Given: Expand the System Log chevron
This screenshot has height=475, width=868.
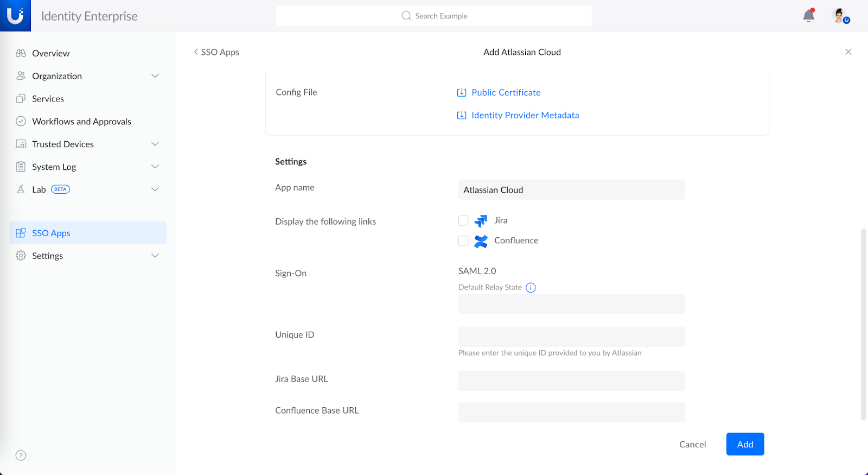Looking at the screenshot, I should [155, 167].
